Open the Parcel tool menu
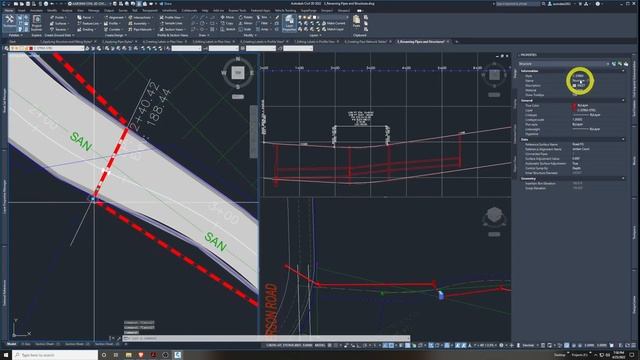640x360 pixels. point(86,18)
